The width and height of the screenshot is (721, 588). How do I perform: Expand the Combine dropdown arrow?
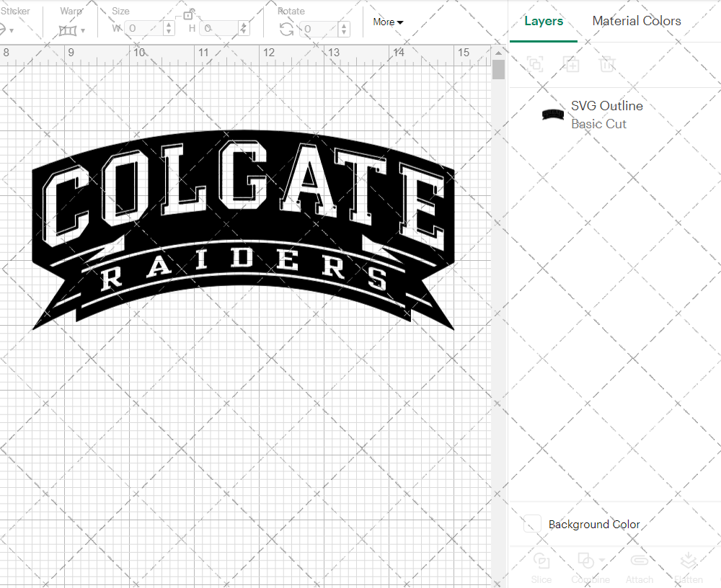[601, 560]
